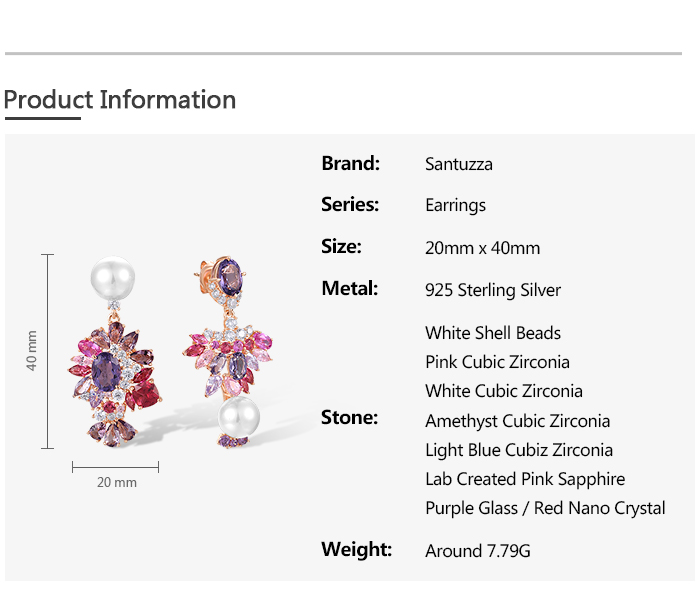
Task: Click the Around 7.79G weight value
Action: pos(478,551)
